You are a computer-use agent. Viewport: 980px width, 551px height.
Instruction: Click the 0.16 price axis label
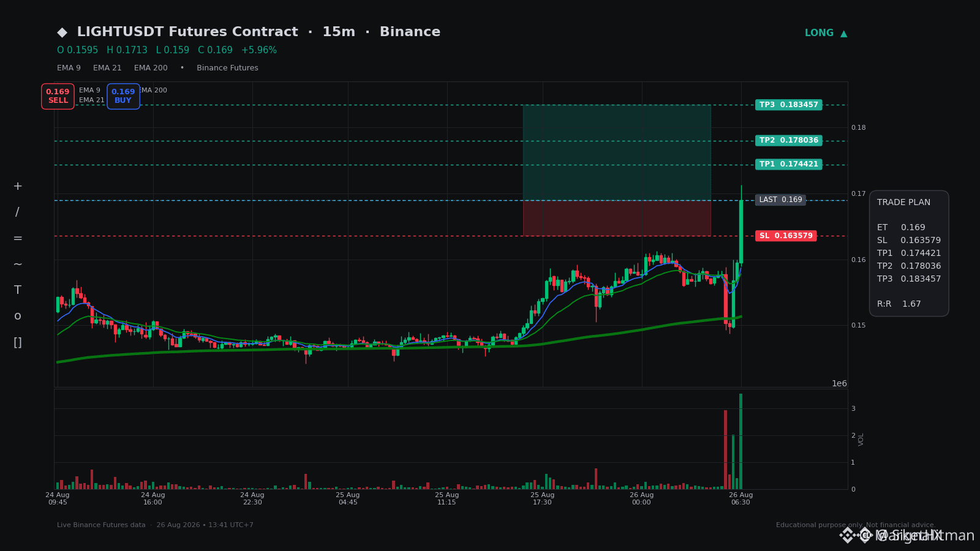coord(859,260)
